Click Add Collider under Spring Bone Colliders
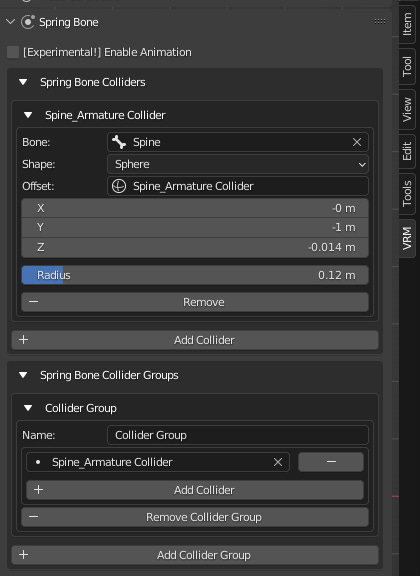This screenshot has height=576, width=420. click(x=195, y=340)
